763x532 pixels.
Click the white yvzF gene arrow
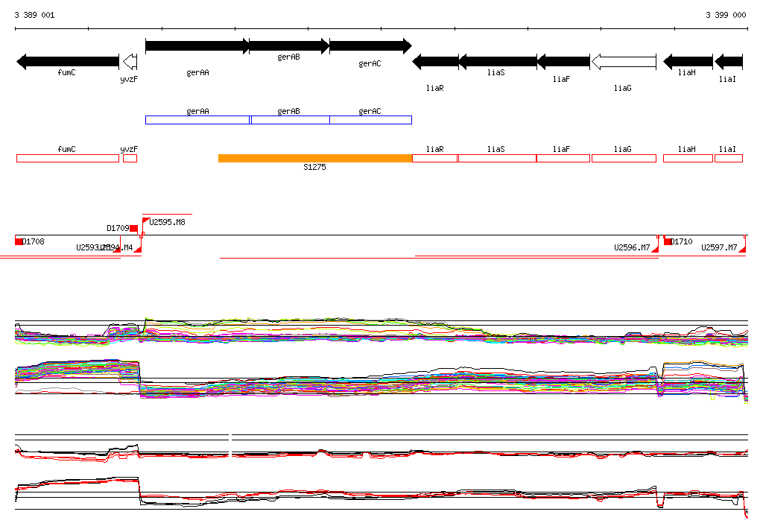point(130,62)
